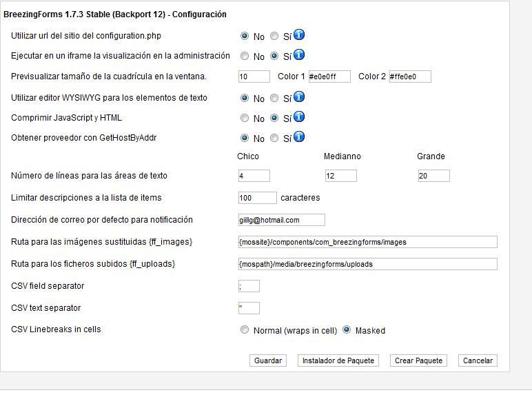Open info icon for WYSIWYG editor option

point(299,96)
